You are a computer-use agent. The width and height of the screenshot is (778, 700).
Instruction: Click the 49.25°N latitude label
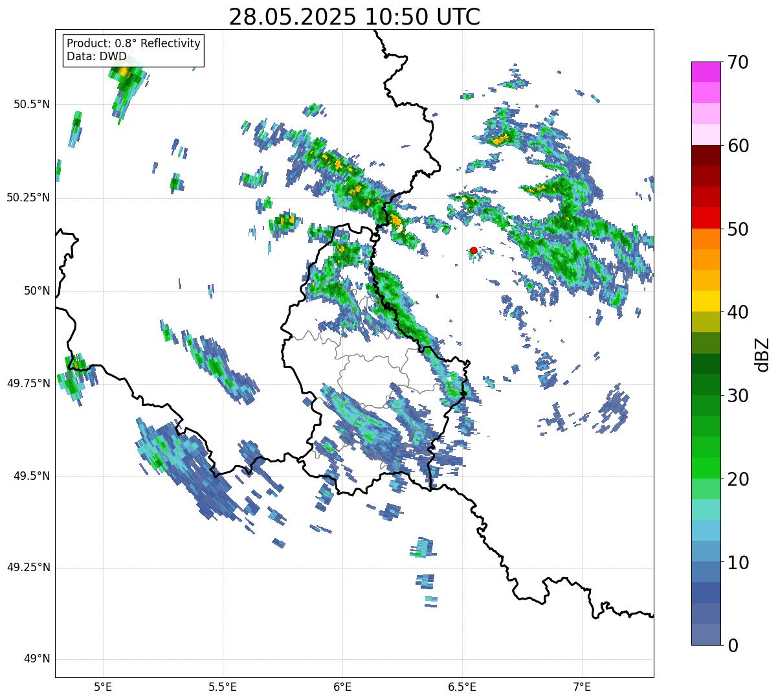(x=28, y=568)
